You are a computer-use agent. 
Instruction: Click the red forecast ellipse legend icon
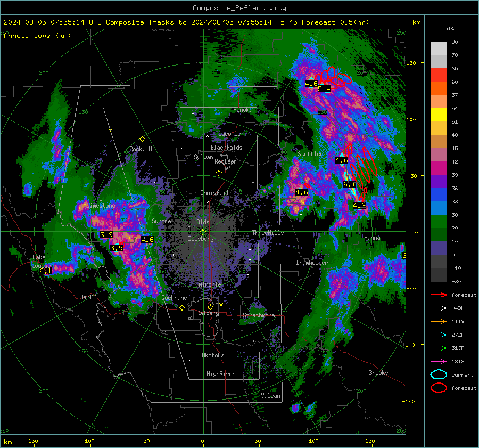tap(439, 388)
